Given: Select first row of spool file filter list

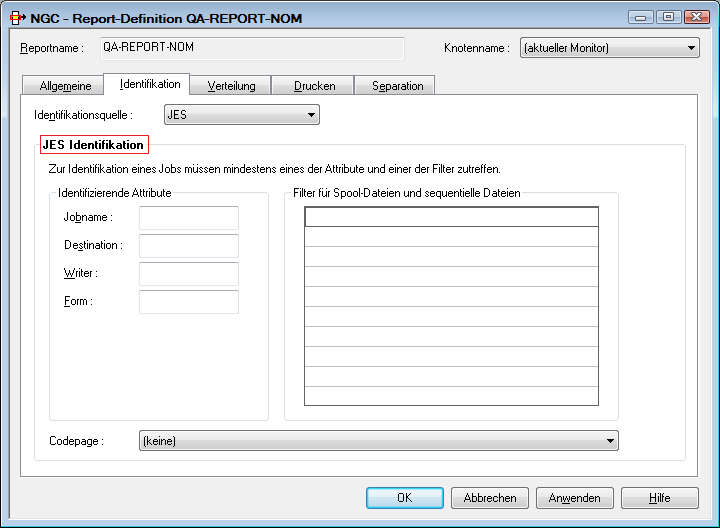Looking at the screenshot, I should [451, 217].
